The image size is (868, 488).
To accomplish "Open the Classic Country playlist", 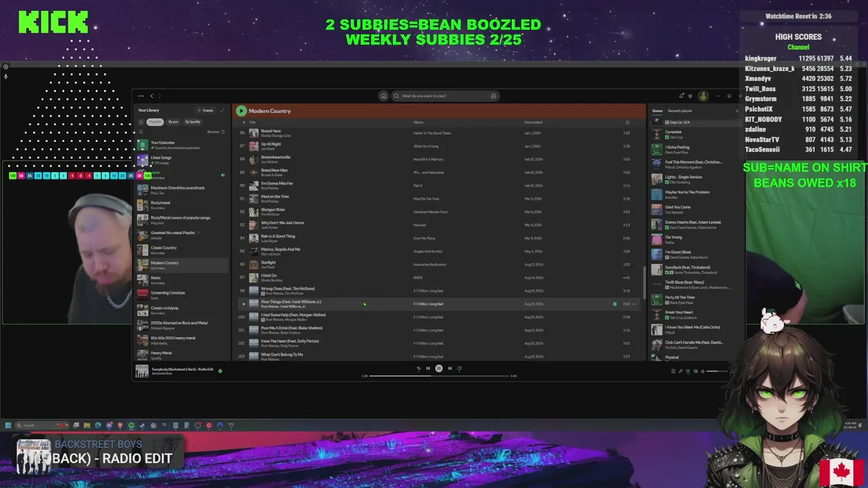I will [182, 250].
